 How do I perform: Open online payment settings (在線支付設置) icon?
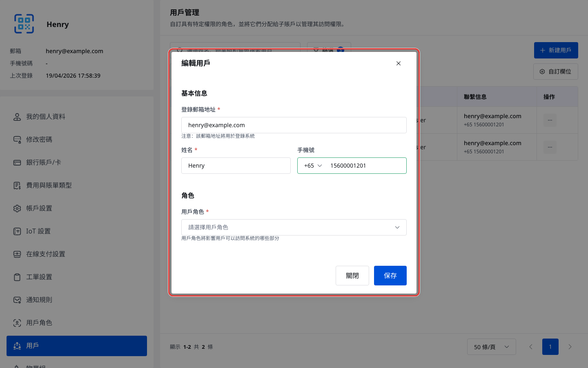click(17, 254)
